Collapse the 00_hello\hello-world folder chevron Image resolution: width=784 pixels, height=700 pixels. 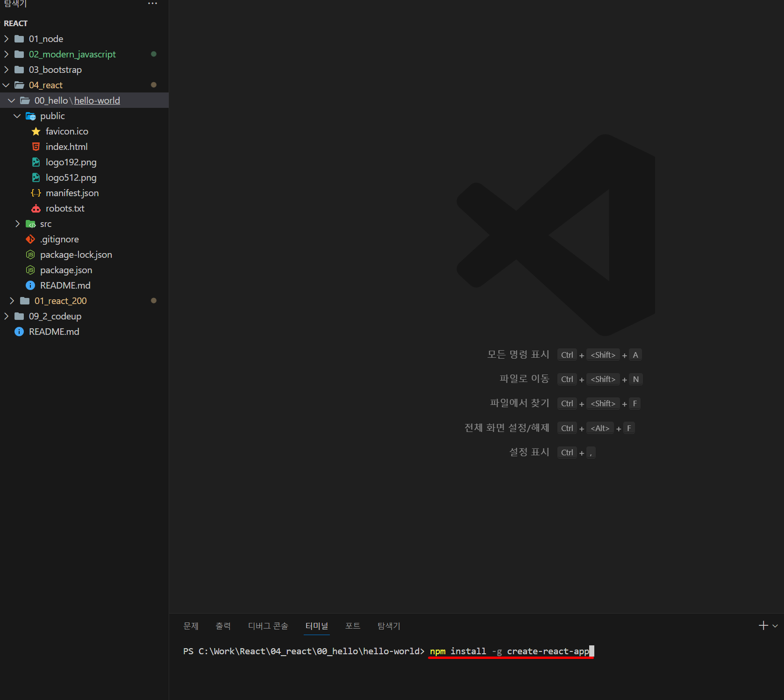pyautogui.click(x=12, y=100)
